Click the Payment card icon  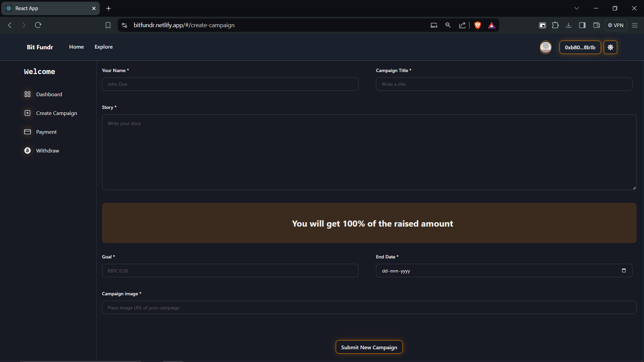coord(28,132)
